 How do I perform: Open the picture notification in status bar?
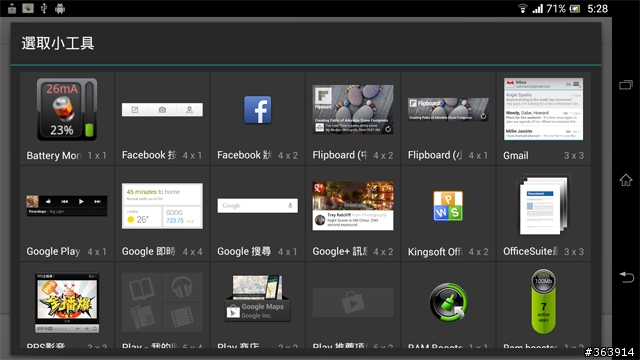28,8
